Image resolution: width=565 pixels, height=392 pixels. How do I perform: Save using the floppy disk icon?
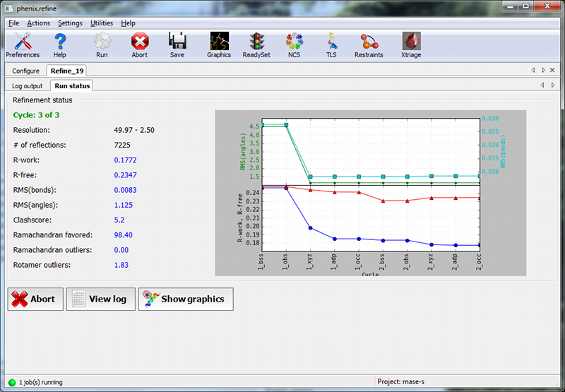pos(177,44)
